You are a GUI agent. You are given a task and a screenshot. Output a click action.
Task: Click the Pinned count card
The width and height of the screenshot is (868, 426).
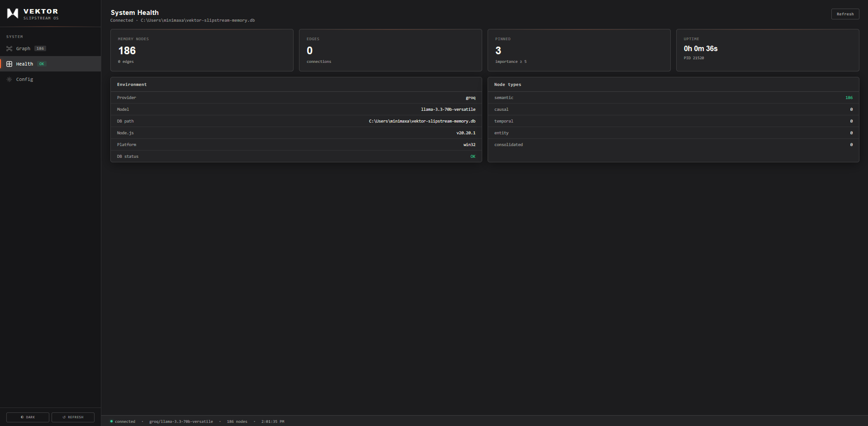tap(579, 50)
